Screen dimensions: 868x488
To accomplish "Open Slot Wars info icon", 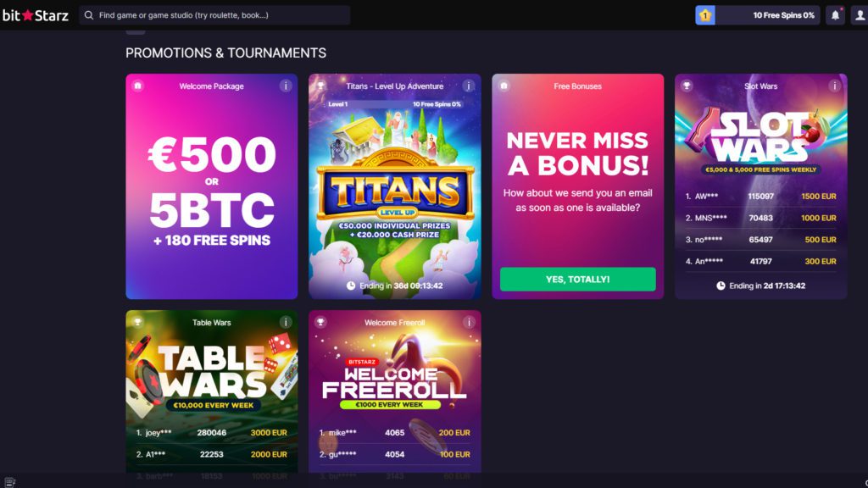I will tap(835, 86).
